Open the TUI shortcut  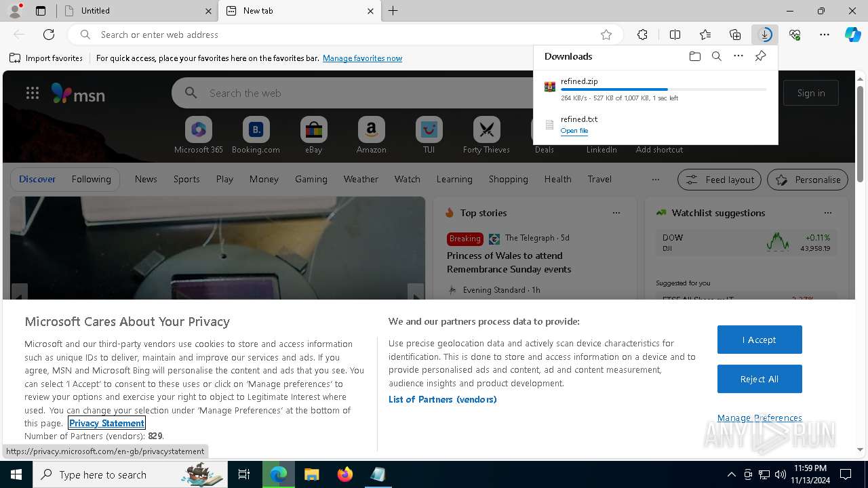pyautogui.click(x=429, y=135)
